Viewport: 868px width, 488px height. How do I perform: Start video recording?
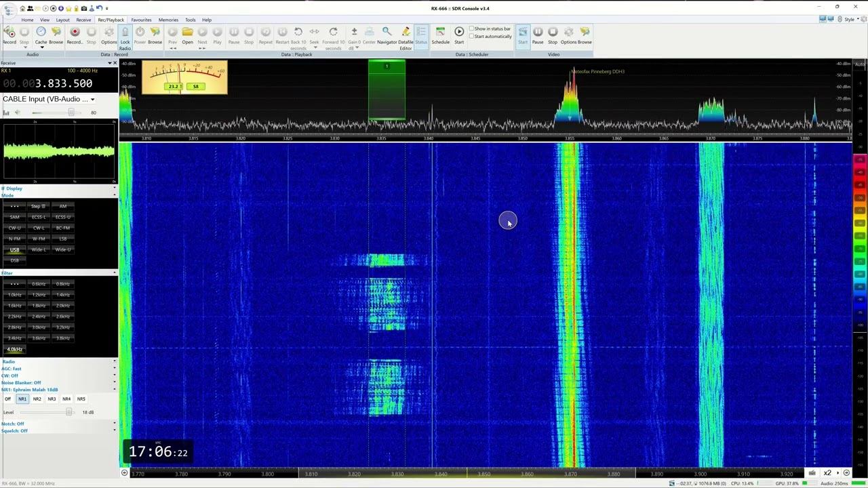pyautogui.click(x=523, y=32)
